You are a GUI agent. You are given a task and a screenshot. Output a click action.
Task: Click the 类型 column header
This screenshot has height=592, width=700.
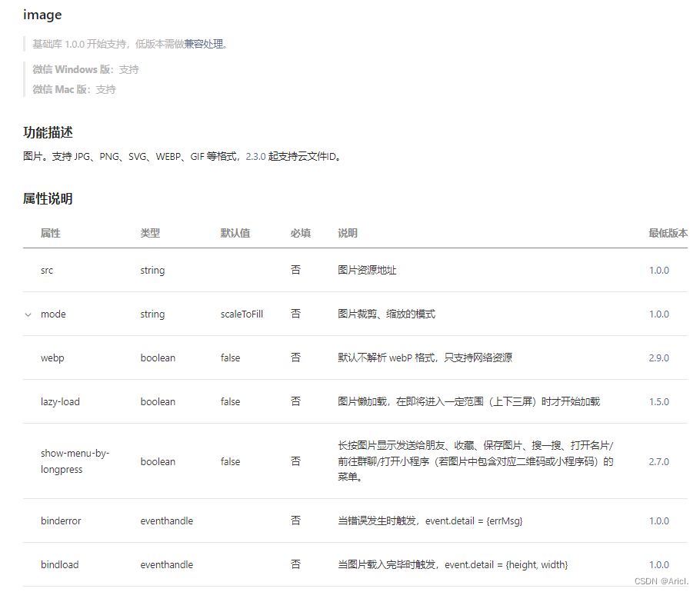point(150,233)
